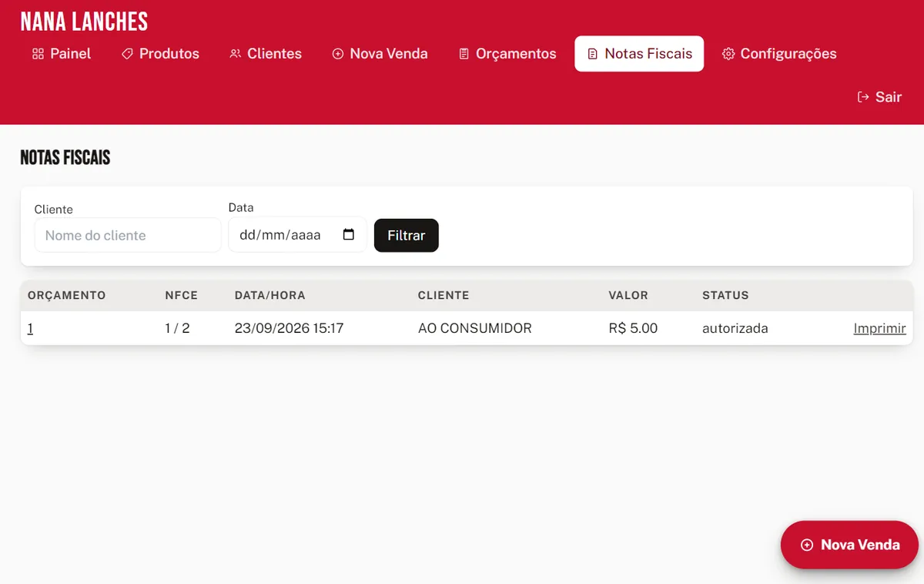Viewport: 924px width, 584px height.
Task: Click the R$ 5.00 value cell
Action: [633, 328]
